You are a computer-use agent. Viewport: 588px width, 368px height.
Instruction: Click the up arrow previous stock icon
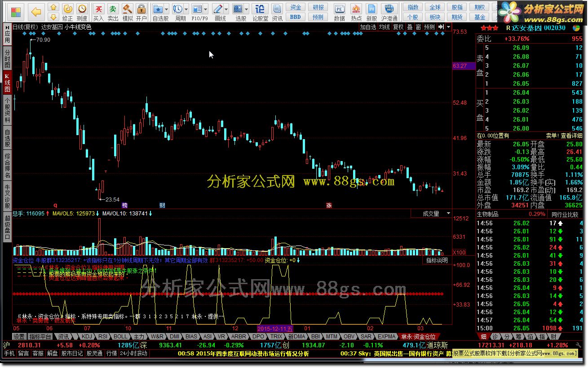click(53, 8)
